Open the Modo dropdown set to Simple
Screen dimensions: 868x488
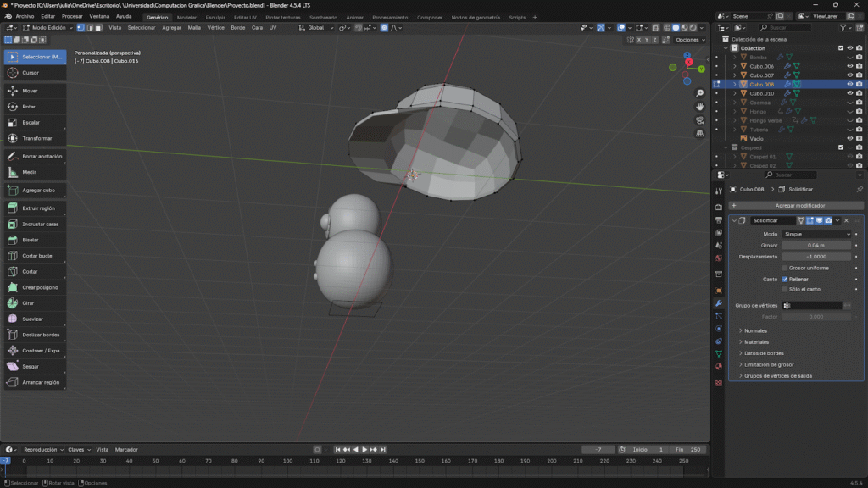tap(815, 234)
